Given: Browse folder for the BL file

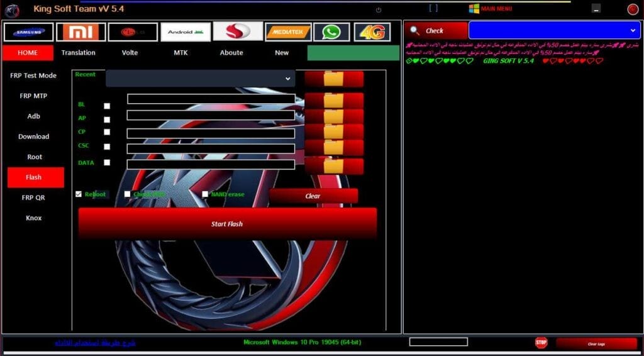Looking at the screenshot, I should tap(334, 101).
